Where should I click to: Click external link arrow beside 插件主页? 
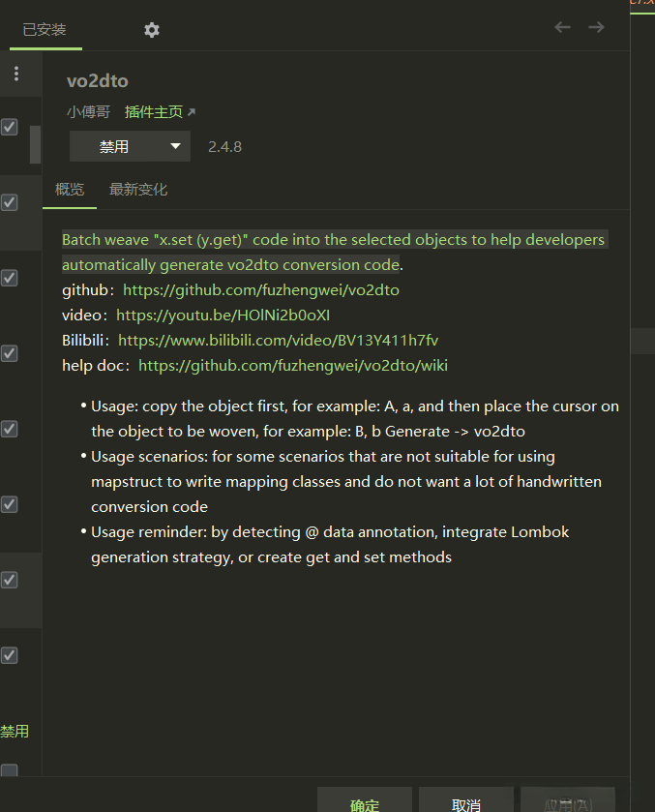point(191,113)
